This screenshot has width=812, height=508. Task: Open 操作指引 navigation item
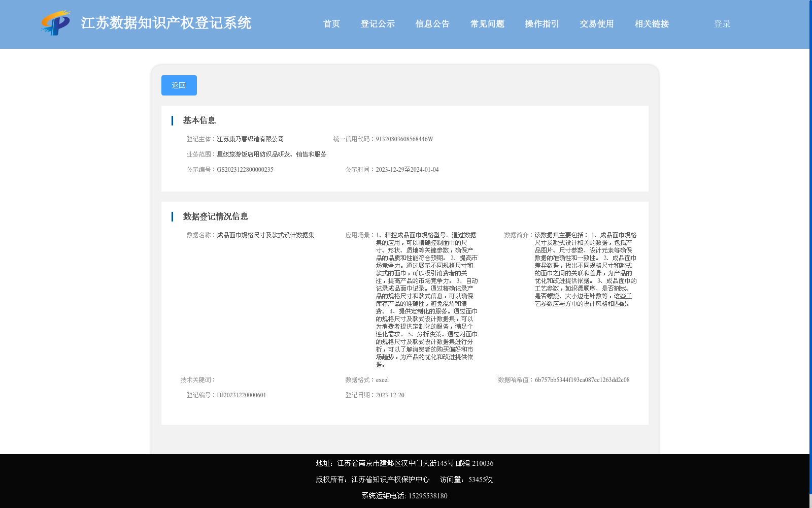[542, 24]
